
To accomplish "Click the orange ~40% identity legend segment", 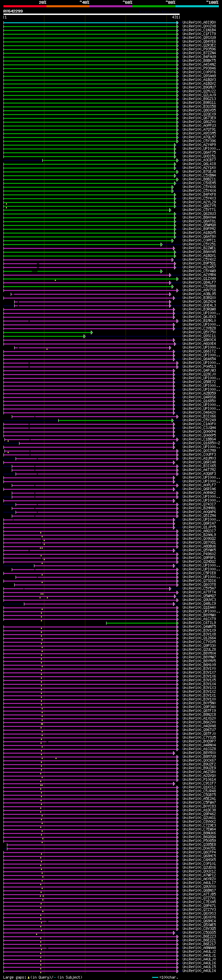I will [x=68, y=6].
